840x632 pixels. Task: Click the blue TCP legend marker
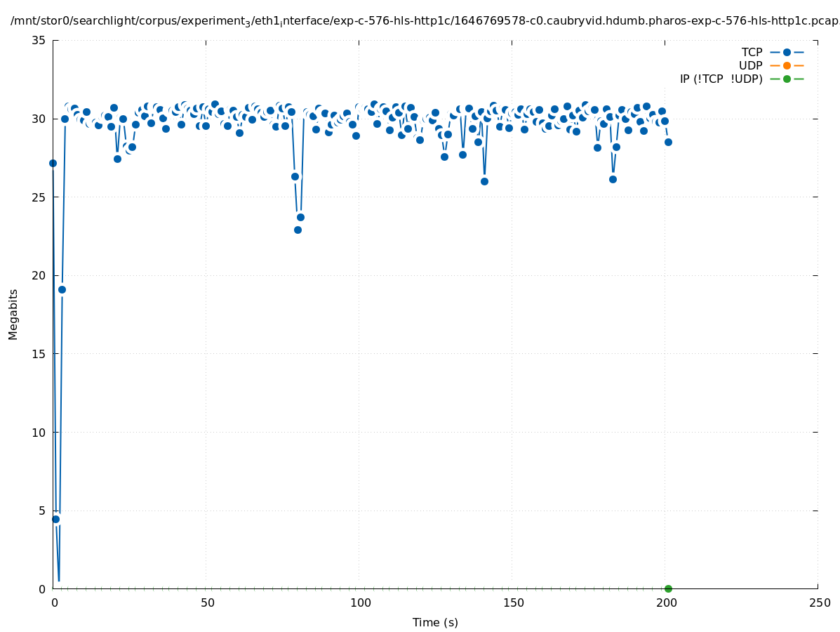(787, 52)
